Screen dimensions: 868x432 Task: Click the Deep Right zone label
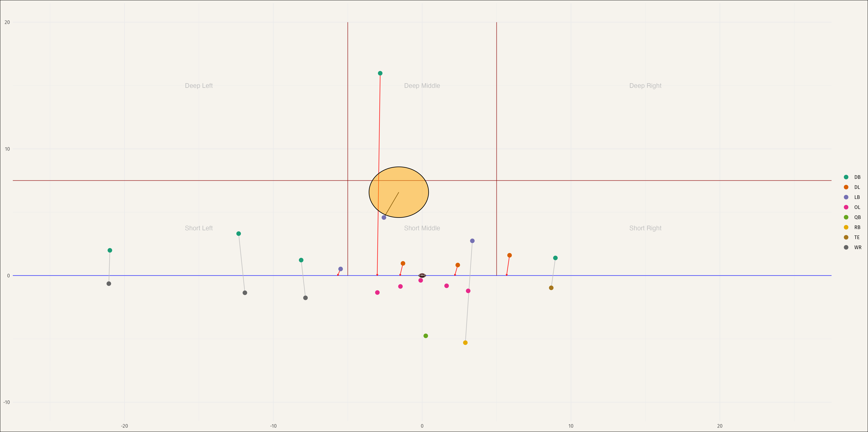pyautogui.click(x=645, y=86)
